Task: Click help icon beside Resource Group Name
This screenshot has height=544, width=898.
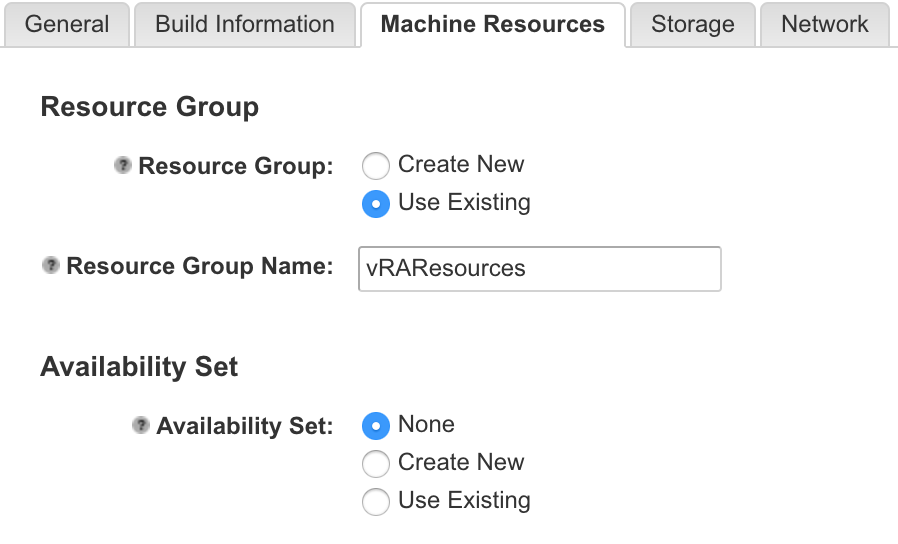Action: coord(51,266)
